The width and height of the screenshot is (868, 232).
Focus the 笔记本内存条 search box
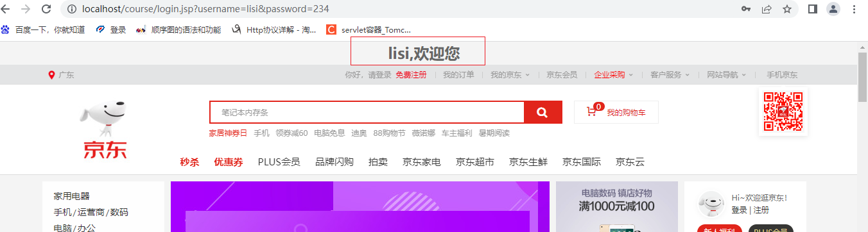[367, 112]
